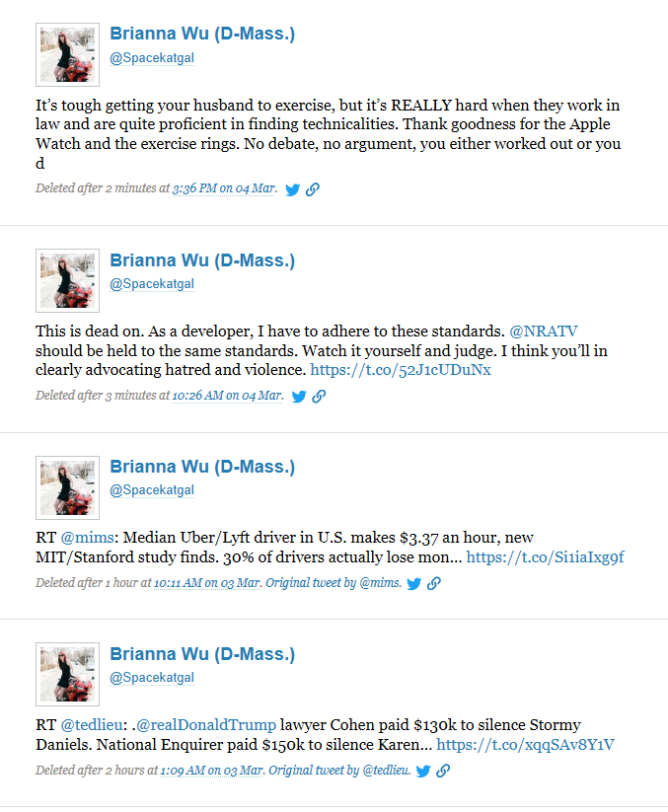Click timestamp 3:36 PM on 04 Mar
The width and height of the screenshot is (668, 812).
[x=224, y=188]
